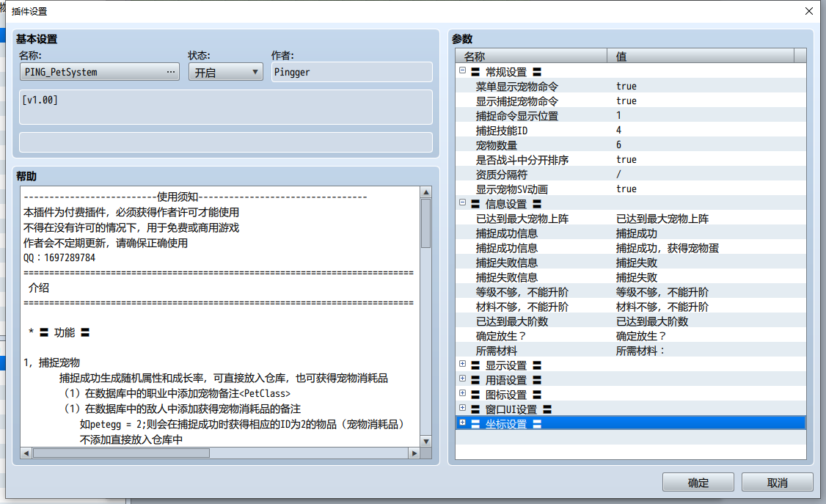Screen dimensions: 826x504
Task: Click the 作者 field containing Pingger
Action: 352,72
